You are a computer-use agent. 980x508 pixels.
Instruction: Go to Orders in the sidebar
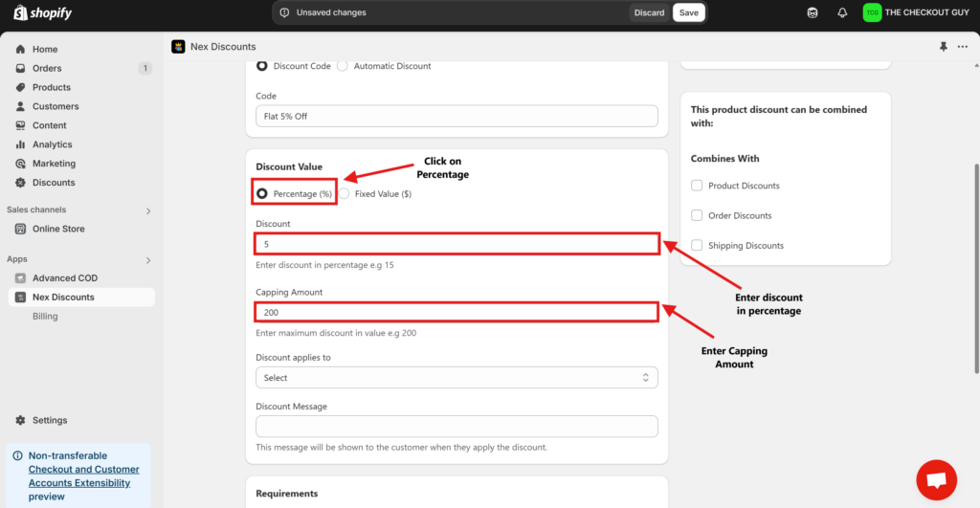(47, 68)
